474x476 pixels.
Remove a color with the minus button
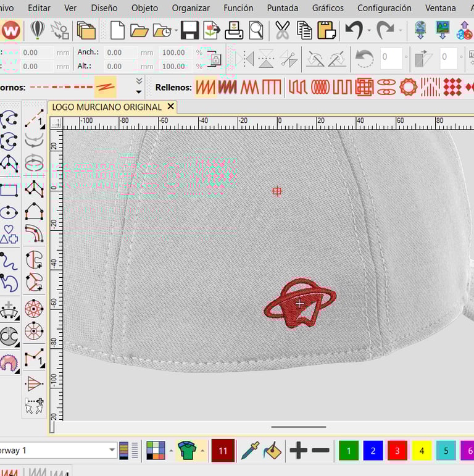(x=320, y=450)
